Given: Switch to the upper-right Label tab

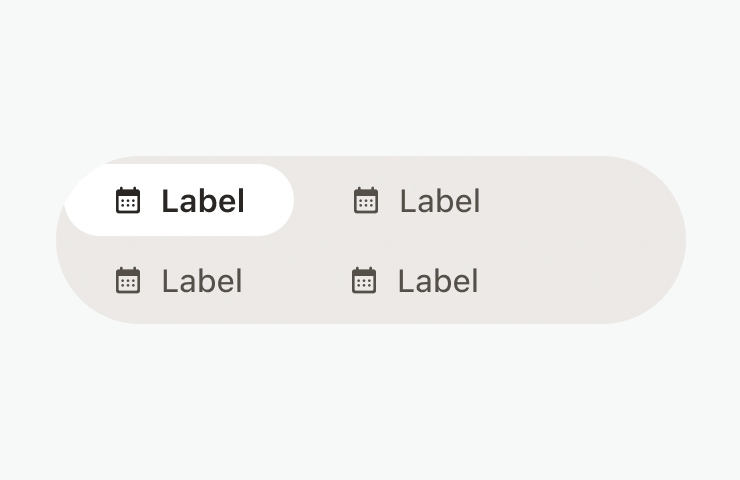Looking at the screenshot, I should pyautogui.click(x=417, y=201).
